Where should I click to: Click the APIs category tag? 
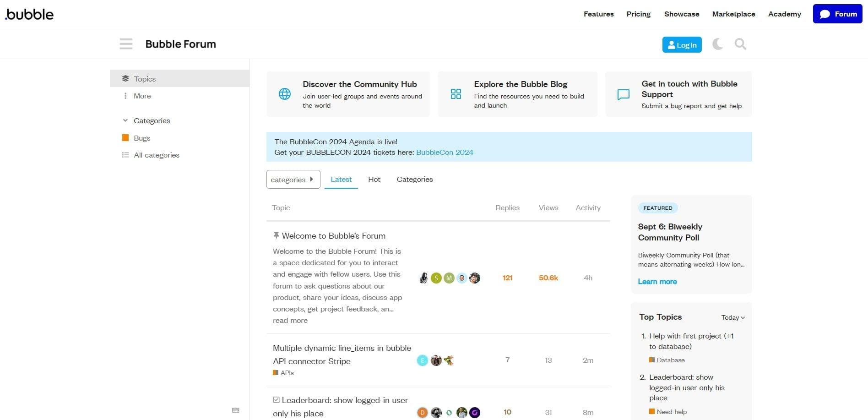point(283,373)
